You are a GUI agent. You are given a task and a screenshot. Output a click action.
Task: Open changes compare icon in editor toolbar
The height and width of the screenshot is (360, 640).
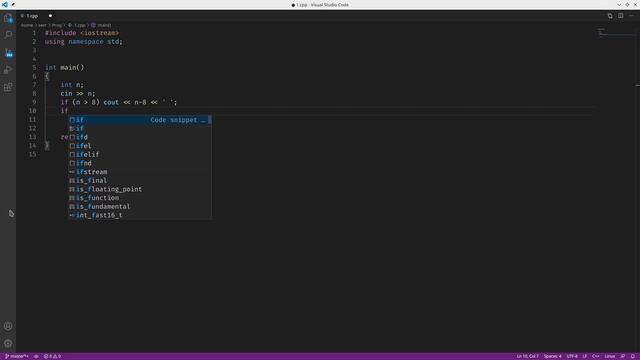[x=610, y=16]
